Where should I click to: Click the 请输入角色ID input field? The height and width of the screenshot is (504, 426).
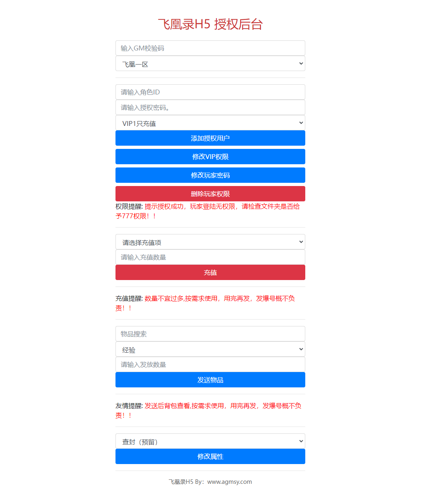[x=210, y=92]
